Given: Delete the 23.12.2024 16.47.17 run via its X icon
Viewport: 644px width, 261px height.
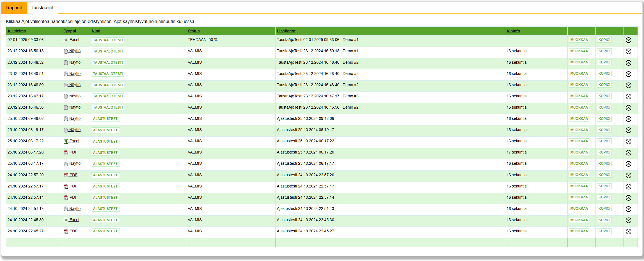Looking at the screenshot, I should pos(629,97).
